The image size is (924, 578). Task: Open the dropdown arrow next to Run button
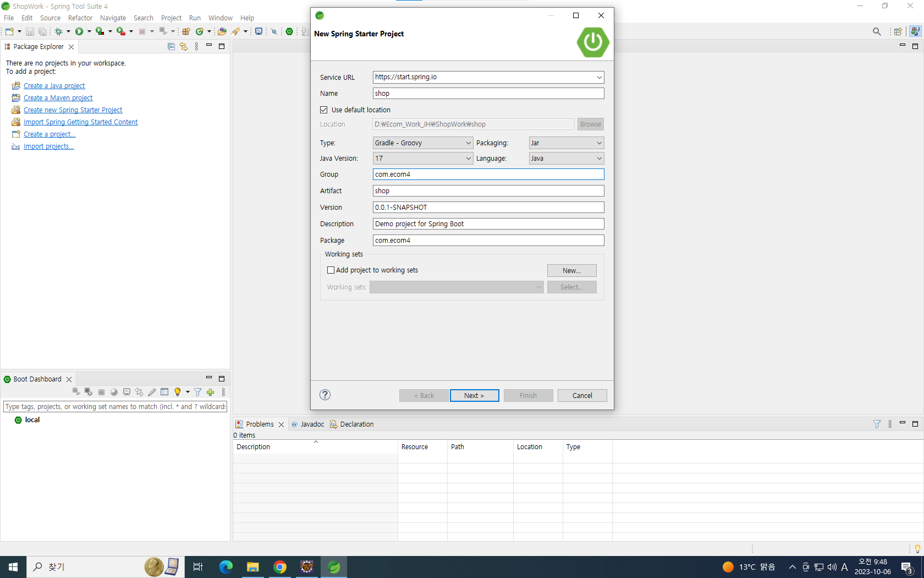pos(89,31)
